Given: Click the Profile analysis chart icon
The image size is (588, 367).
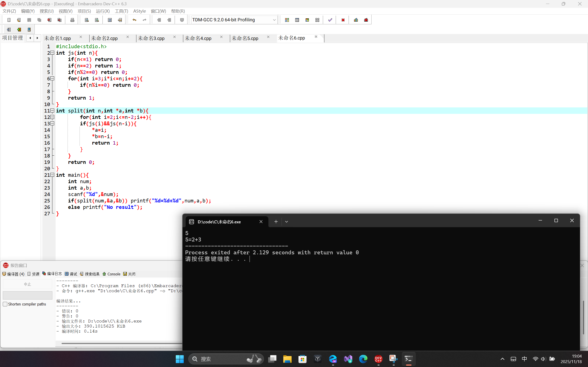Looking at the screenshot, I should tap(356, 20).
